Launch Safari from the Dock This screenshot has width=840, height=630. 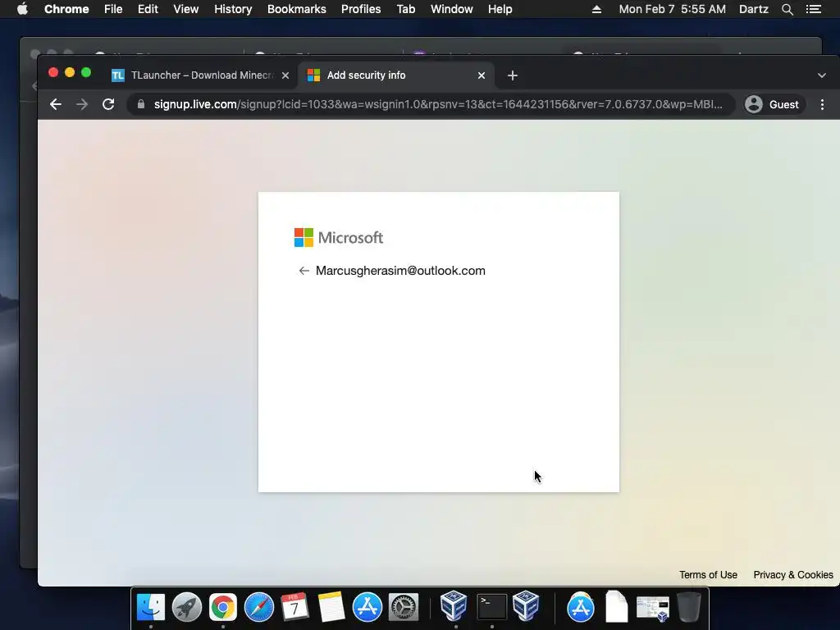click(x=258, y=607)
